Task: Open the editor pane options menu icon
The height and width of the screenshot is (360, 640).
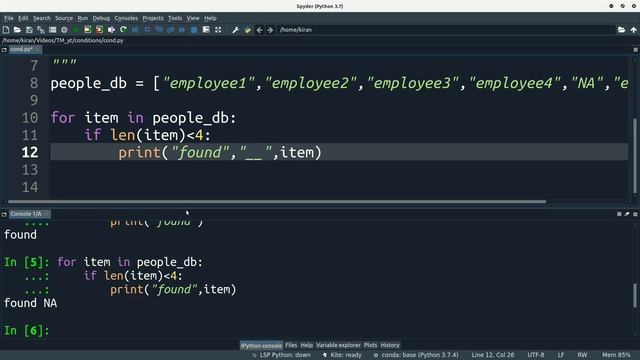Action: coord(636,50)
